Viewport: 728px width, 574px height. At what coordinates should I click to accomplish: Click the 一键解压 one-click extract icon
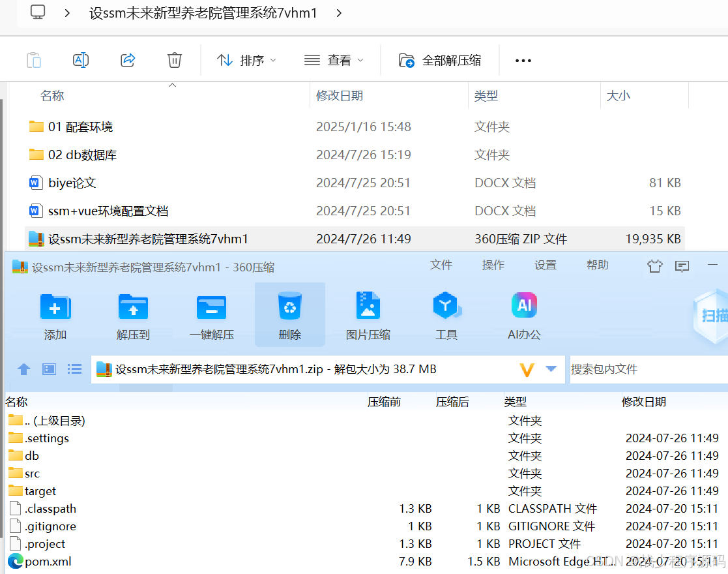[212, 316]
